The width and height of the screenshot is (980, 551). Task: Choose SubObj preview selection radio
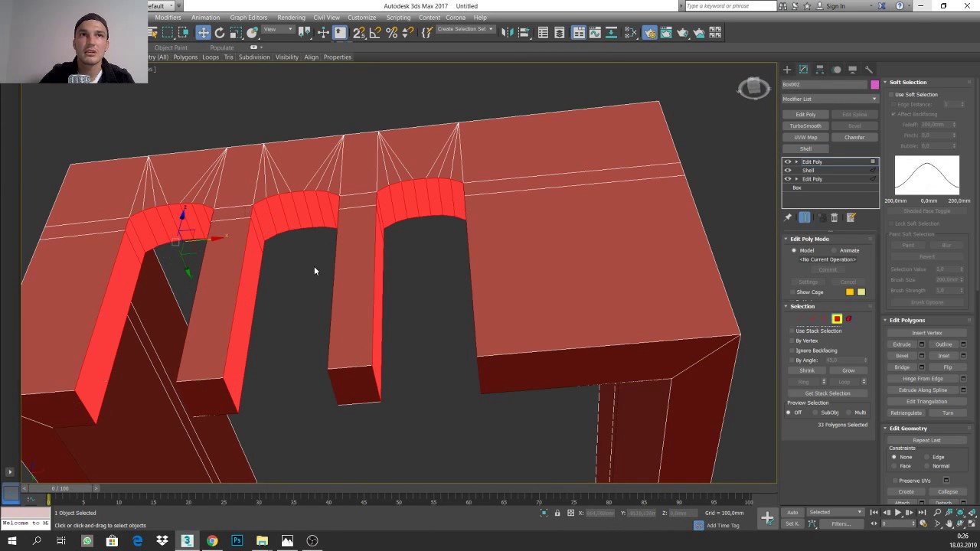[x=816, y=412]
